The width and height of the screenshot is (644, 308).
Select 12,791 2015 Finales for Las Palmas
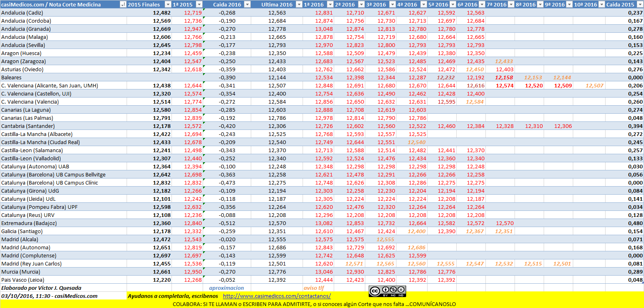[x=162, y=118]
